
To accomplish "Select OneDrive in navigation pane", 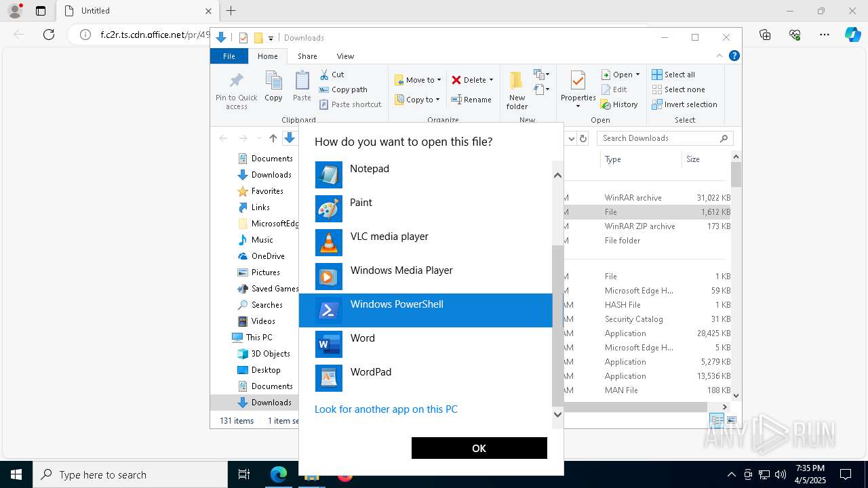I will tap(268, 256).
